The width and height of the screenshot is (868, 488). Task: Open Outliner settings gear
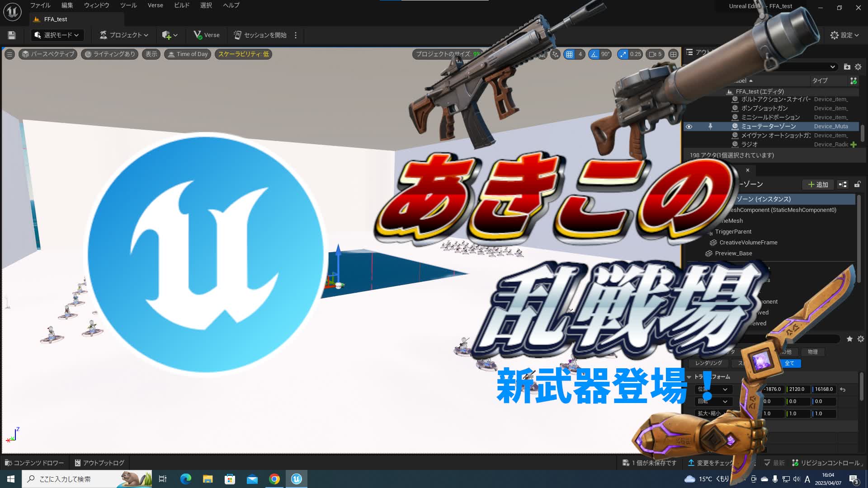pos(858,67)
